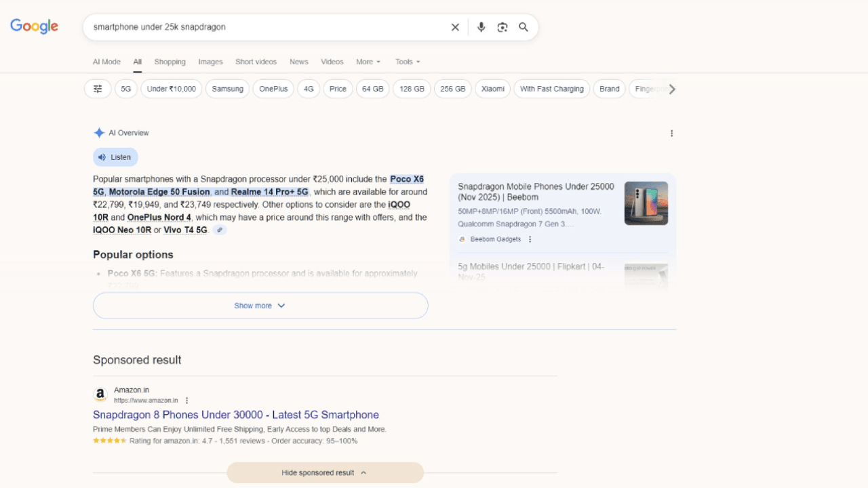Screen dimensions: 868x488
Task: Clear the search box with X icon
Action: (x=455, y=27)
